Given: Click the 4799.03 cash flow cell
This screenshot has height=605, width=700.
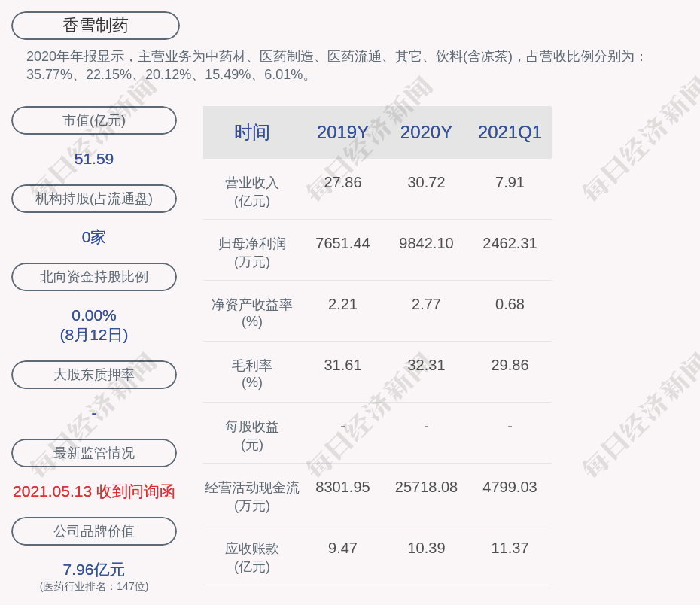Looking at the screenshot, I should point(510,487).
